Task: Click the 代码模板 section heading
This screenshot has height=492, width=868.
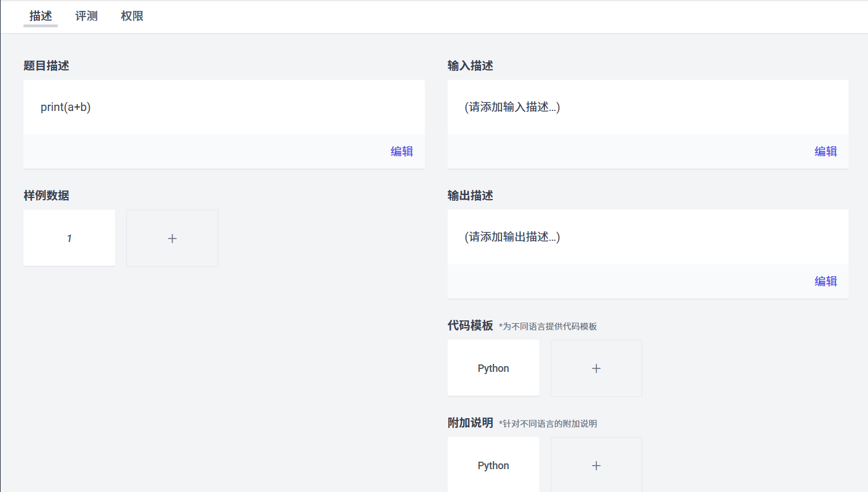Action: 470,326
